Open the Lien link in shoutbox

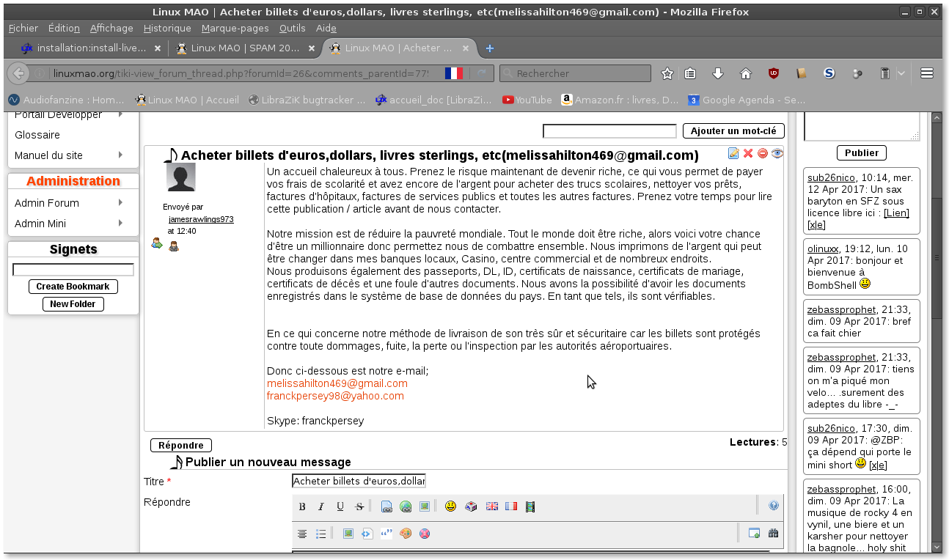coord(896,213)
